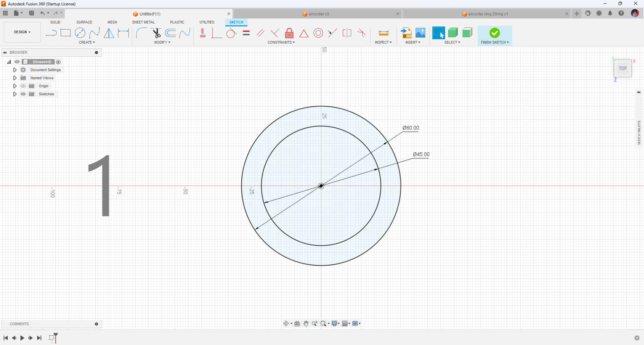Open the SOLID ribbon tab

coord(55,22)
